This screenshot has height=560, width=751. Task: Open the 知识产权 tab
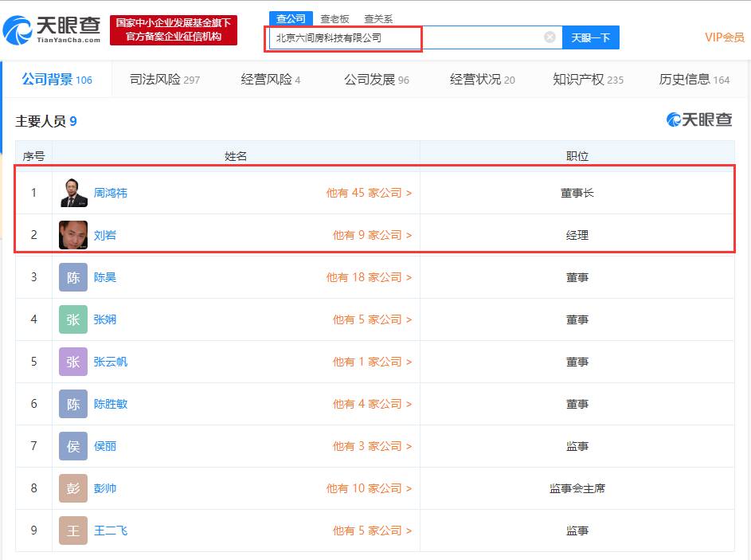click(x=589, y=79)
